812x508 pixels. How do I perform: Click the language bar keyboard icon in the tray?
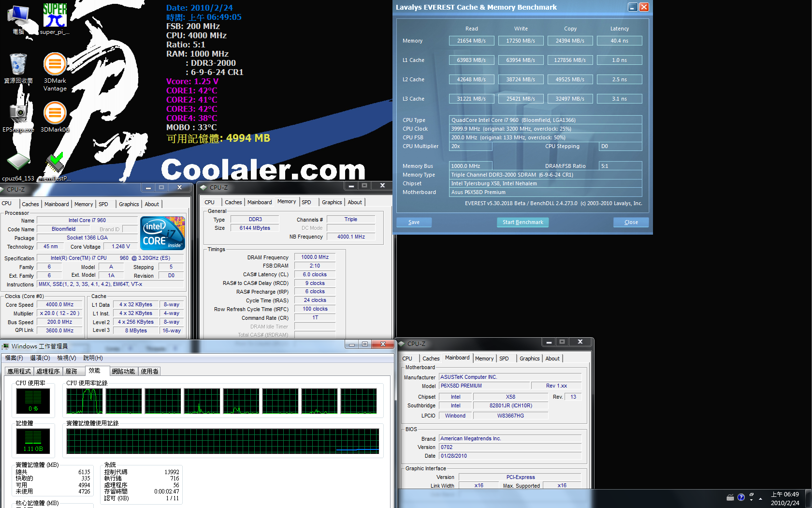[730, 497]
